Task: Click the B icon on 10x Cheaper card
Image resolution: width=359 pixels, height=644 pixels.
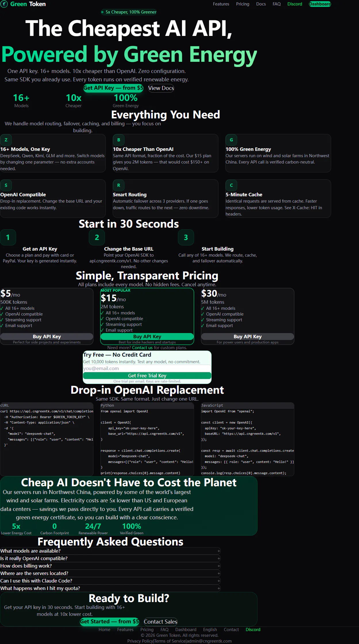Action: (x=119, y=140)
